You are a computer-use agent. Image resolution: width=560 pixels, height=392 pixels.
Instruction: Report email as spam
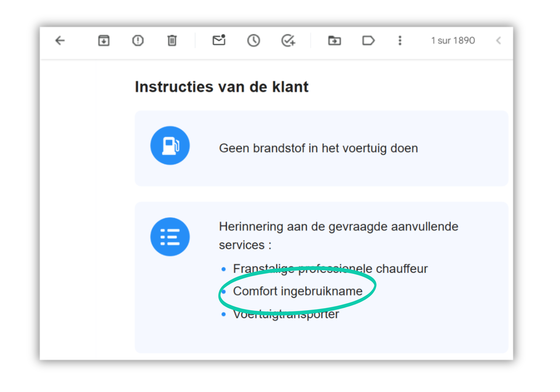138,41
